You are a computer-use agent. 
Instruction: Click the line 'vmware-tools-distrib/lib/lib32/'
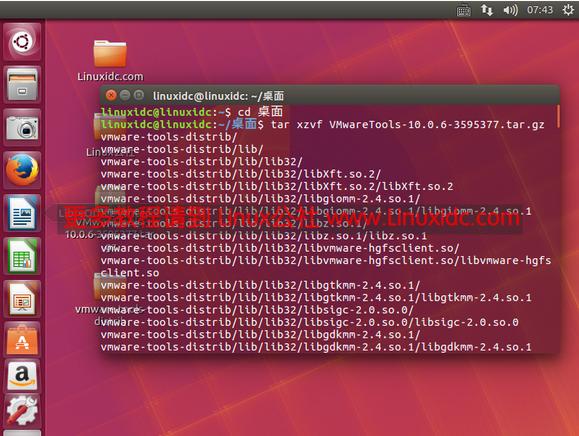[x=202, y=162]
